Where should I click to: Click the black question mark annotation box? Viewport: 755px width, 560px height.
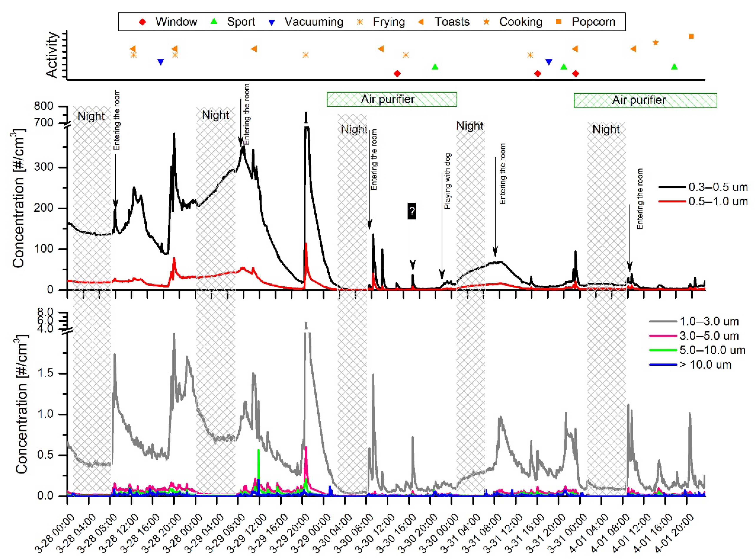pos(412,211)
